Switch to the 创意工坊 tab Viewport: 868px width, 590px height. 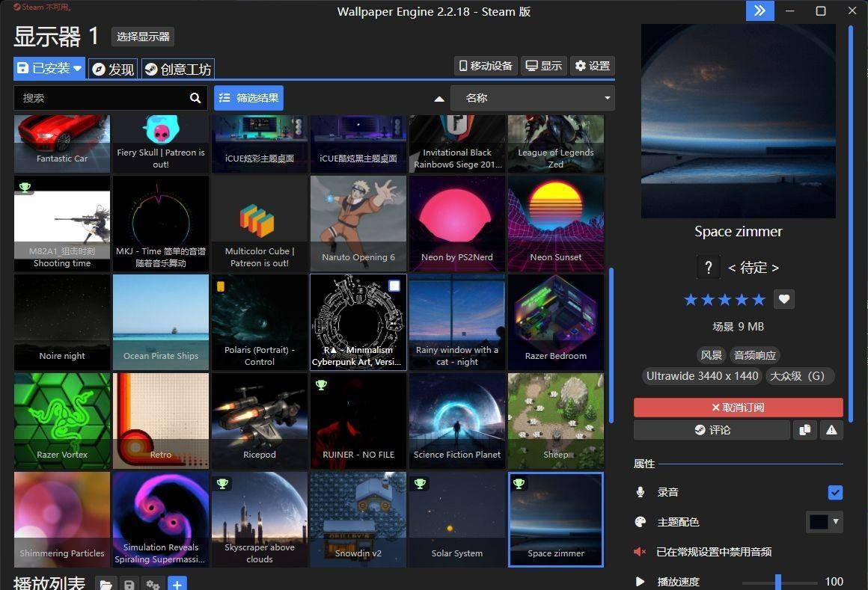pos(177,69)
